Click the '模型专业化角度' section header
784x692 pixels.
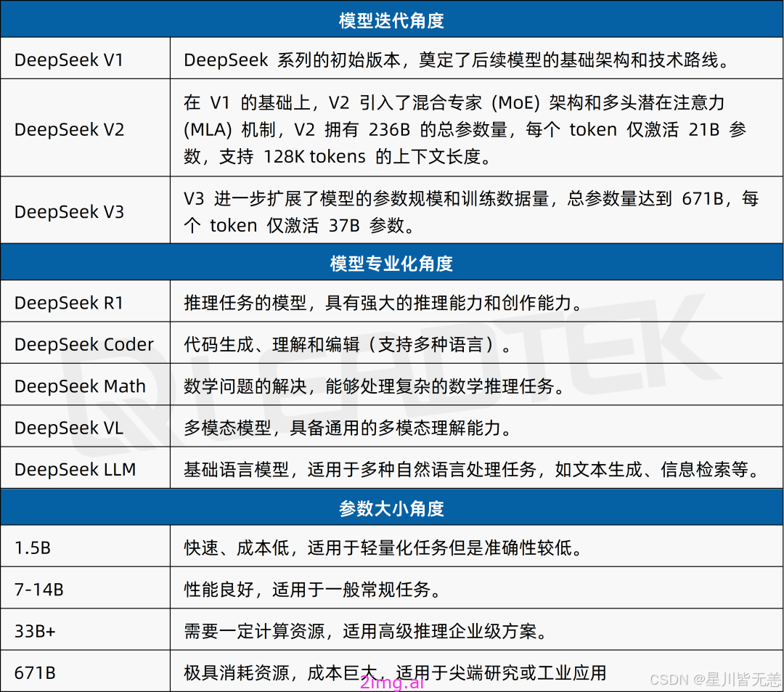click(x=391, y=264)
